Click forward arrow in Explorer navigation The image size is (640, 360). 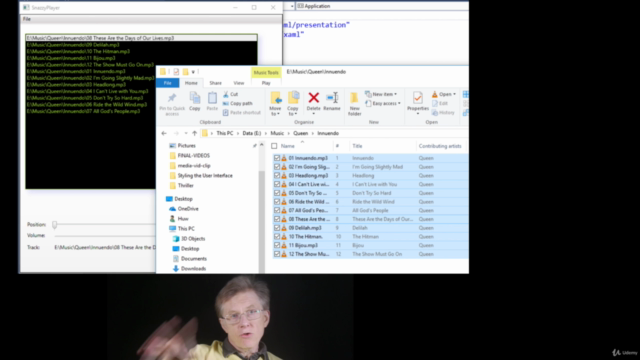176,133
